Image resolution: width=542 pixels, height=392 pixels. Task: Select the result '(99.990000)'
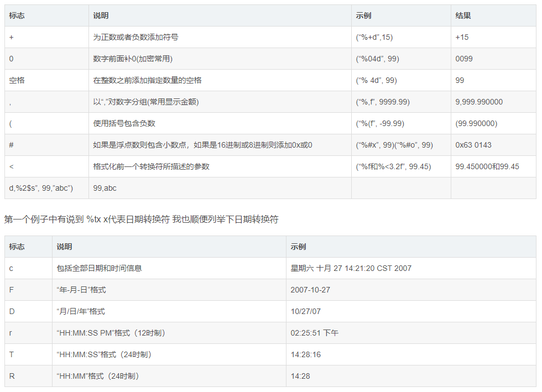click(476, 123)
